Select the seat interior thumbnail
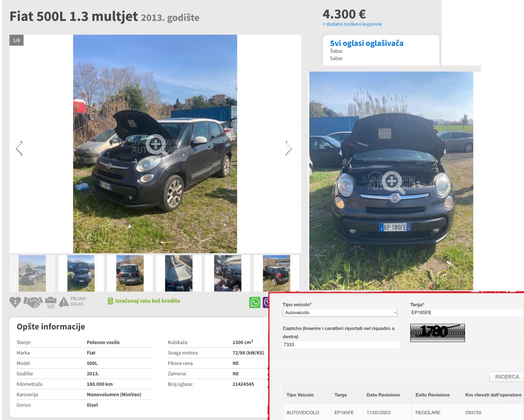Image resolution: width=524 pixels, height=420 pixels. pos(179,273)
